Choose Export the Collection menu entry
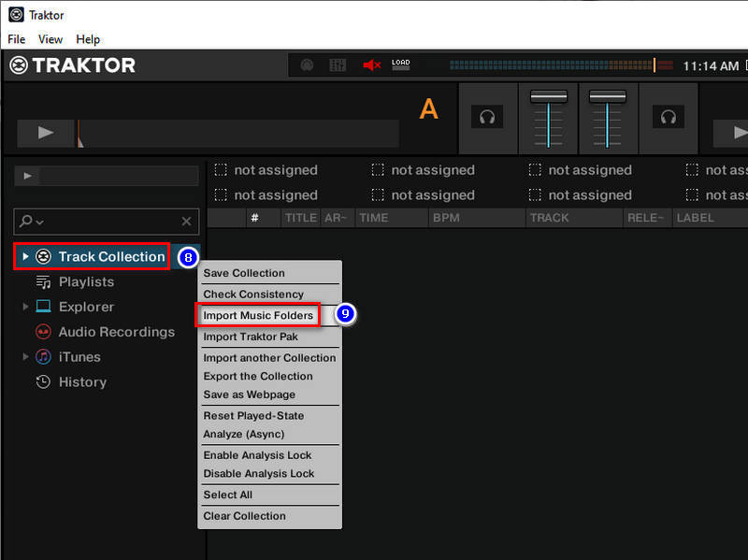 [269, 377]
